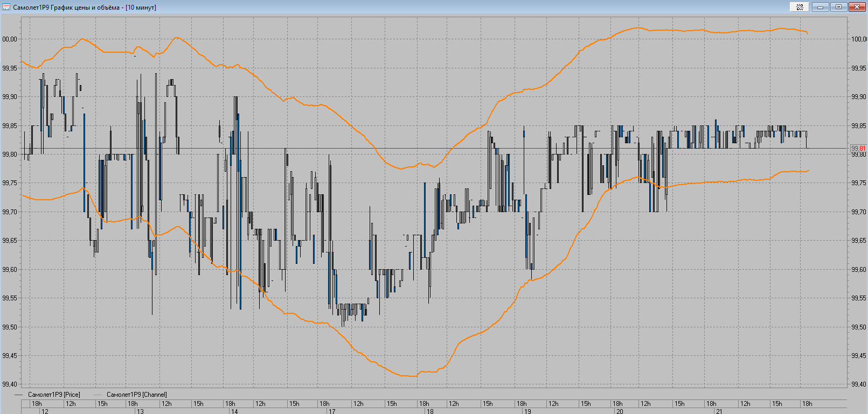
Task: Maximize the Самолет1Р9 chart window
Action: [838, 7]
